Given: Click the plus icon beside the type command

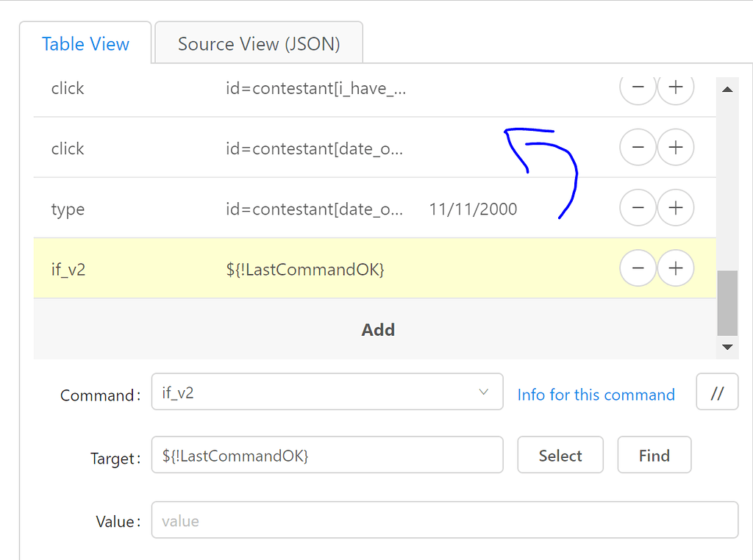Looking at the screenshot, I should click(x=675, y=207).
